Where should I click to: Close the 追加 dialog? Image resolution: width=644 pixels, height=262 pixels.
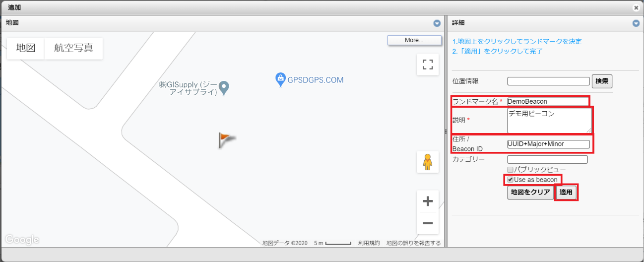(636, 8)
